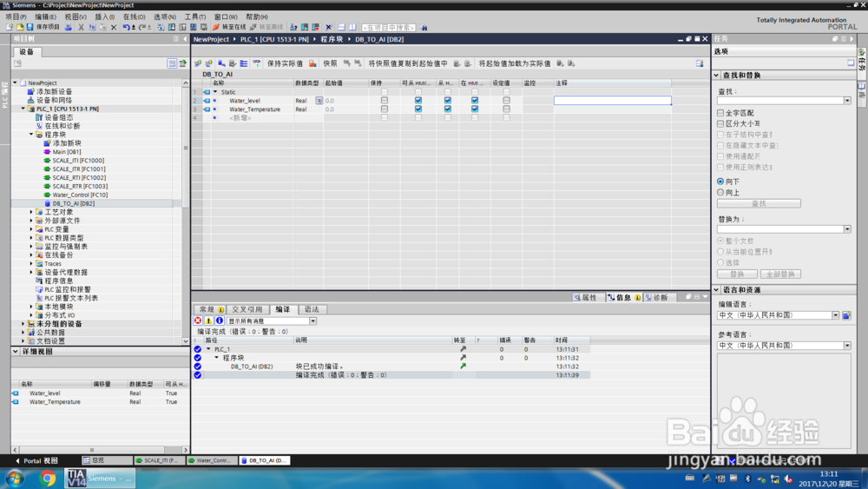Click the expanded mode icon in DB toolbar
The image size is (868, 489).
tap(244, 63)
